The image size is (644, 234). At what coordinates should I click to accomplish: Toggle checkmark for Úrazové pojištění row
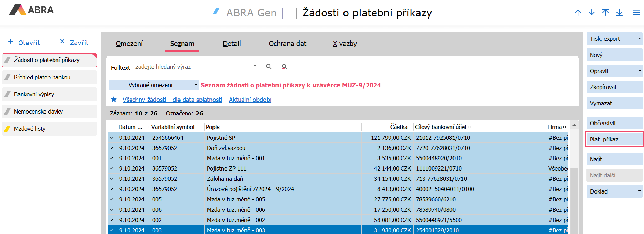pyautogui.click(x=112, y=189)
